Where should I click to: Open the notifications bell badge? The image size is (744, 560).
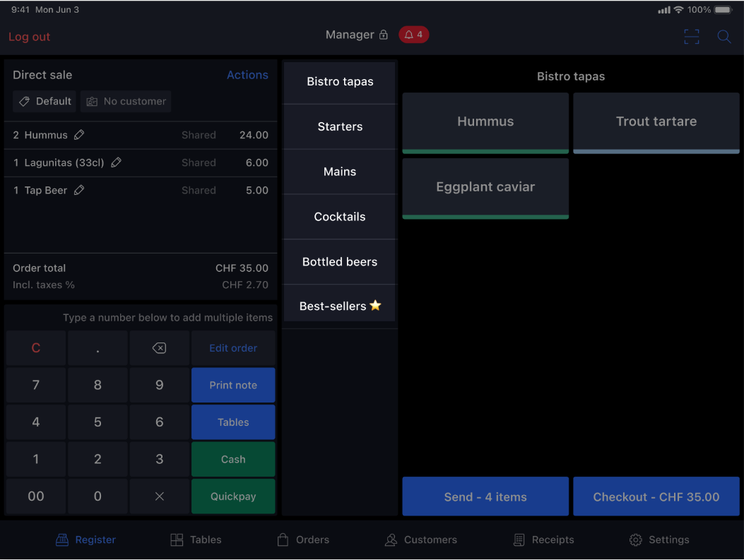tap(413, 35)
